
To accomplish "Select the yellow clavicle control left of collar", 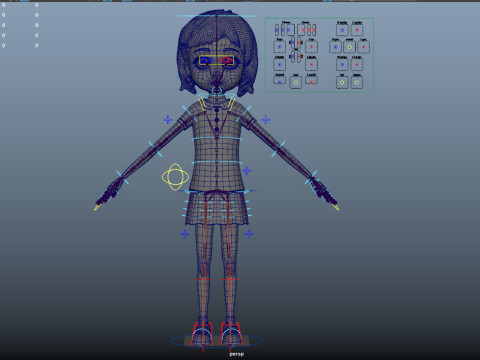I will point(202,104).
